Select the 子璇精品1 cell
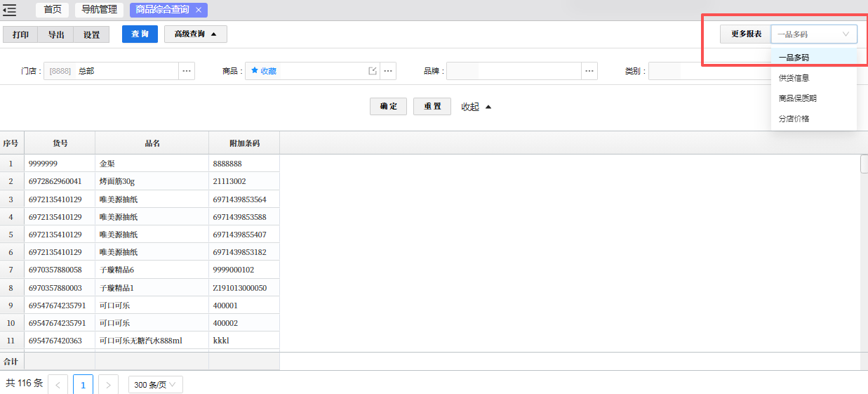This screenshot has width=868, height=394. pyautogui.click(x=152, y=288)
